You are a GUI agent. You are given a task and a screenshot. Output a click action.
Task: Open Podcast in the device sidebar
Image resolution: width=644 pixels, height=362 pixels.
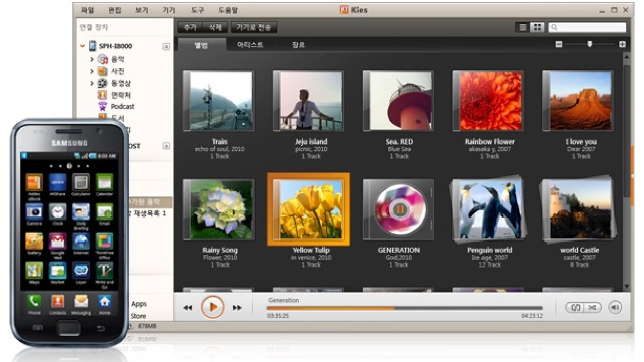click(x=122, y=107)
